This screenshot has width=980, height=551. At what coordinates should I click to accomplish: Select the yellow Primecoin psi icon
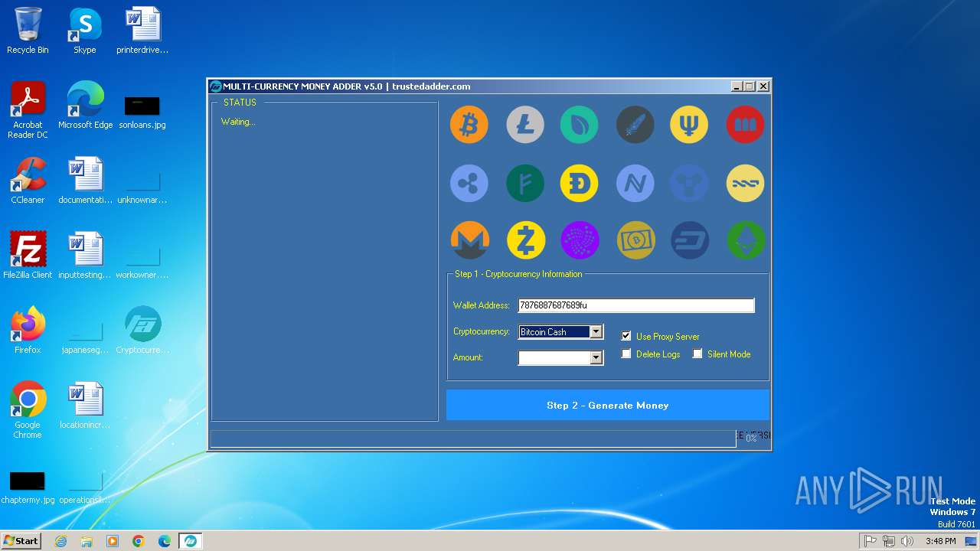click(689, 125)
